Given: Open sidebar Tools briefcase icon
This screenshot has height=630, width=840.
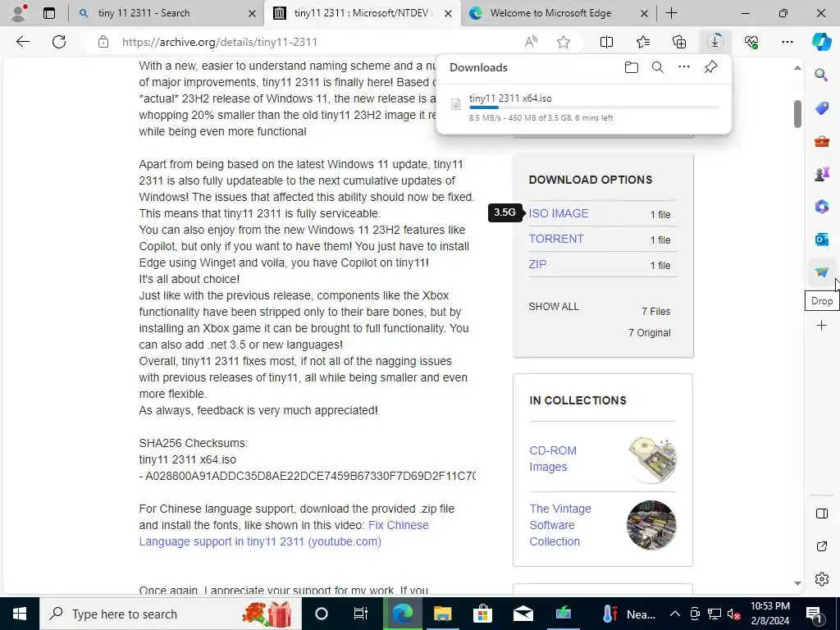Looking at the screenshot, I should click(821, 141).
